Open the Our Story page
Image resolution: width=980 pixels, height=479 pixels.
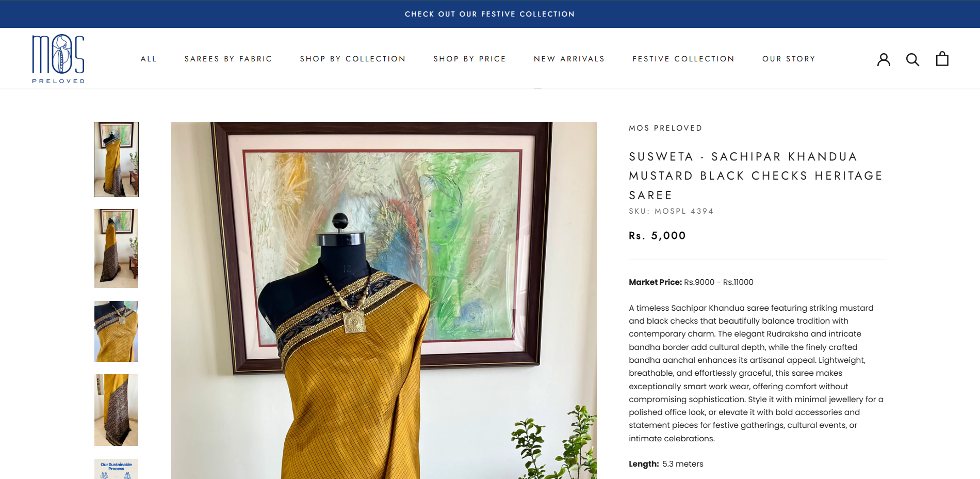click(x=789, y=59)
